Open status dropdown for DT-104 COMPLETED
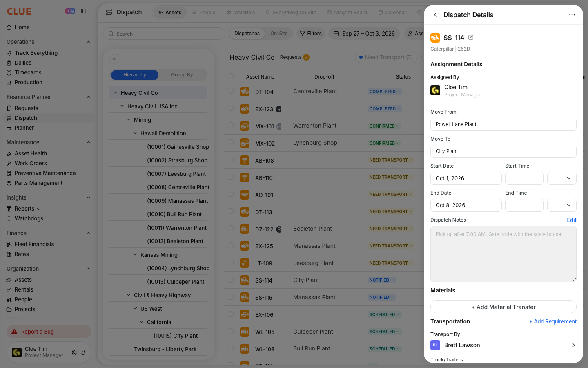This screenshot has width=588, height=368. coord(385,92)
